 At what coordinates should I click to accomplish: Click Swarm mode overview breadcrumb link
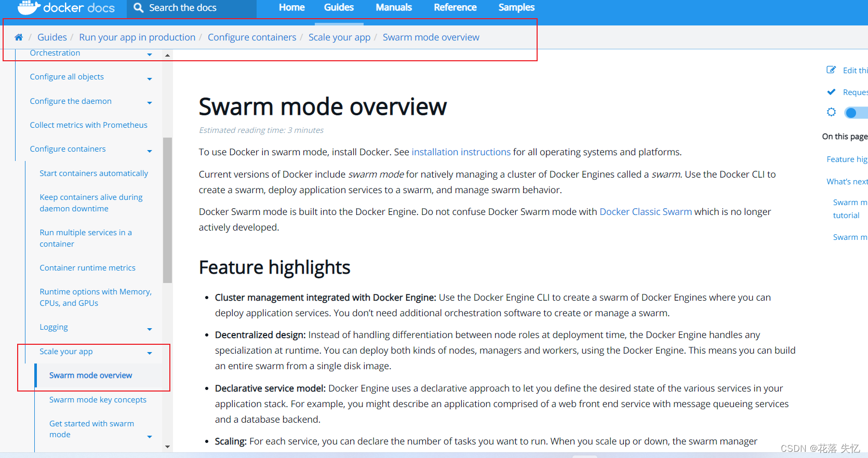[x=431, y=37]
